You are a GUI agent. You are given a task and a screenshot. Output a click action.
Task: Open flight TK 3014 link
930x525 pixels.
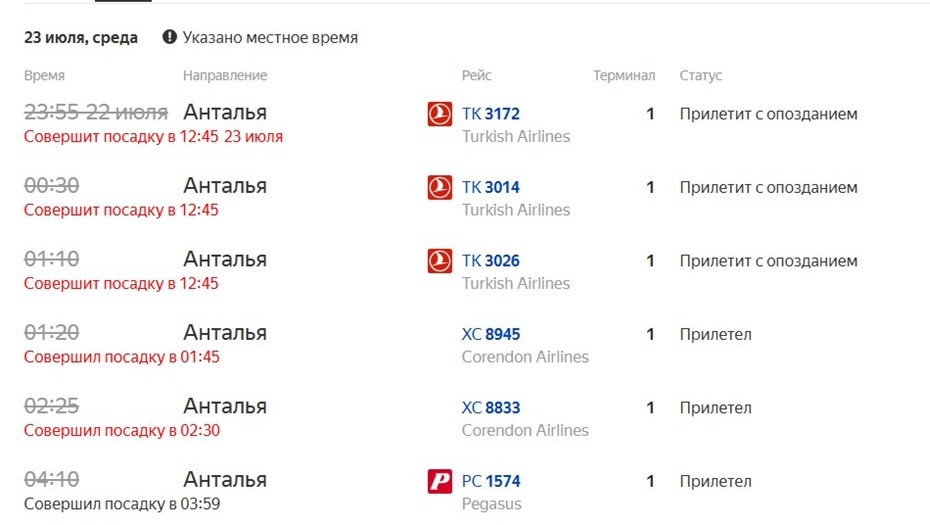click(491, 187)
